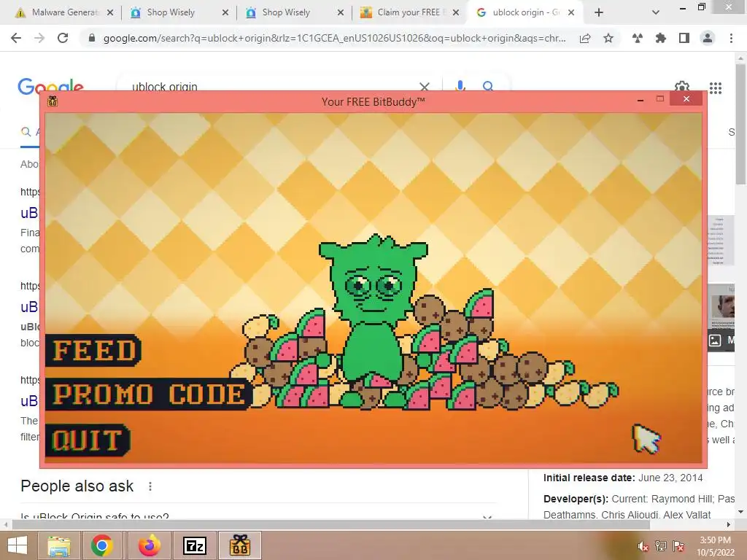
Task: Close the first Shop Wisely tab
Action: click(225, 13)
